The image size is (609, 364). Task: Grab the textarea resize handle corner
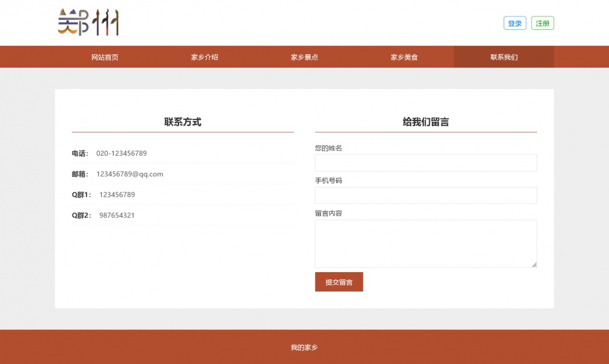coord(534,265)
